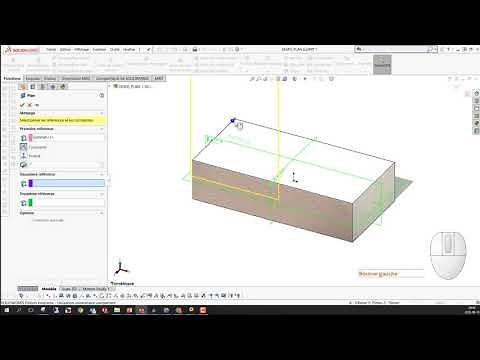Open the Fichier menu
This screenshot has width=480, height=360.
coord(51,49)
